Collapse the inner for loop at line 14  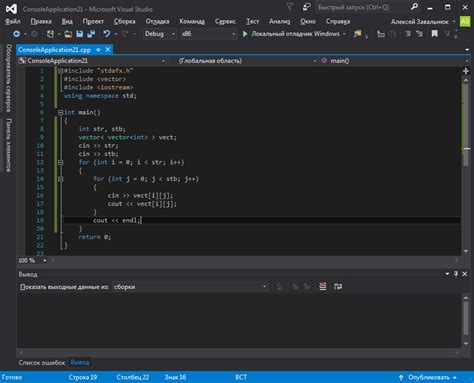tap(60, 179)
